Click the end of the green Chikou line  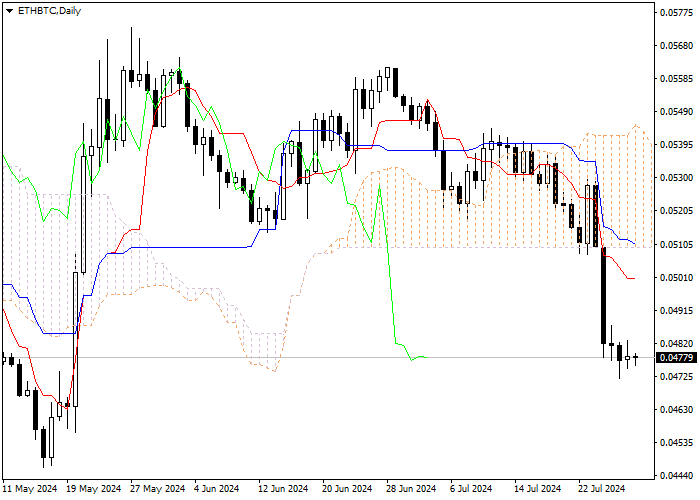coord(425,357)
